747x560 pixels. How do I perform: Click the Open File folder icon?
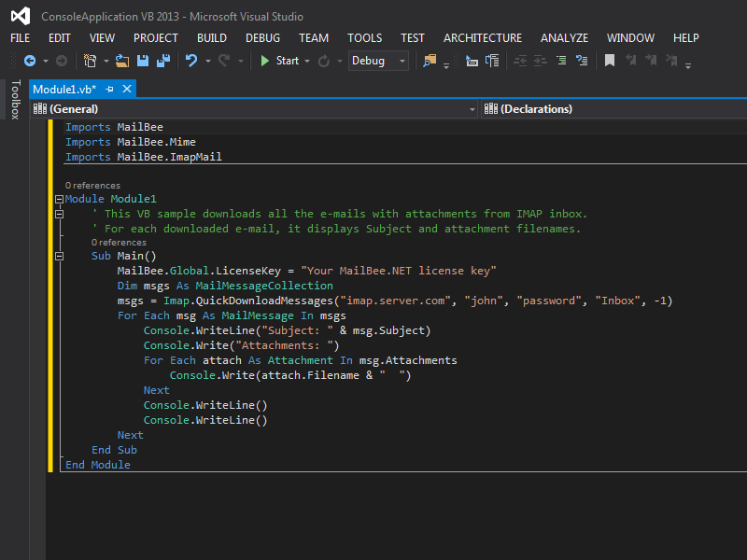click(122, 61)
